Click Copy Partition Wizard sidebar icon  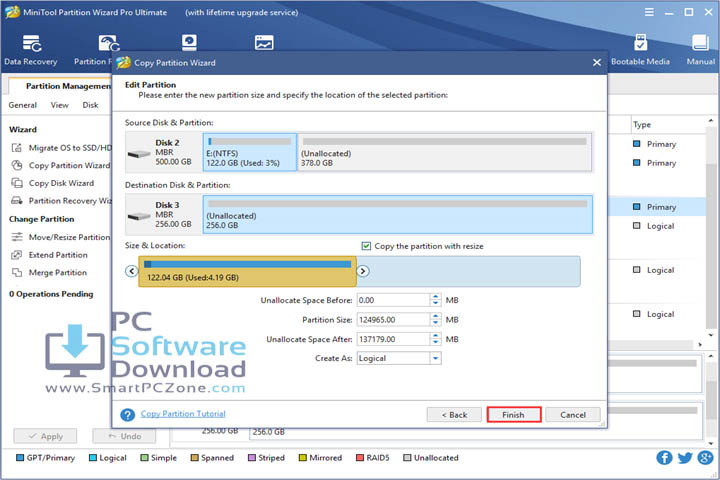tap(17, 165)
